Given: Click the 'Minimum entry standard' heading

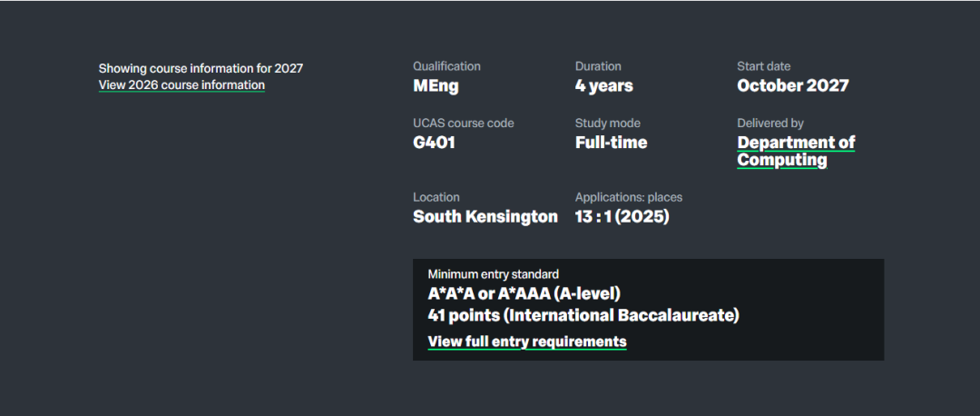Looking at the screenshot, I should 493,273.
